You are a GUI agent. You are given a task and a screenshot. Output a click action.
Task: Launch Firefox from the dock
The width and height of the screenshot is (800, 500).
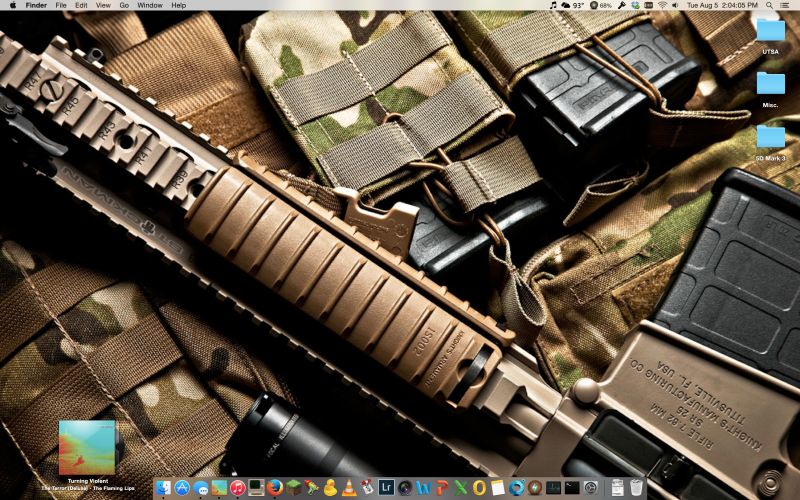[275, 488]
